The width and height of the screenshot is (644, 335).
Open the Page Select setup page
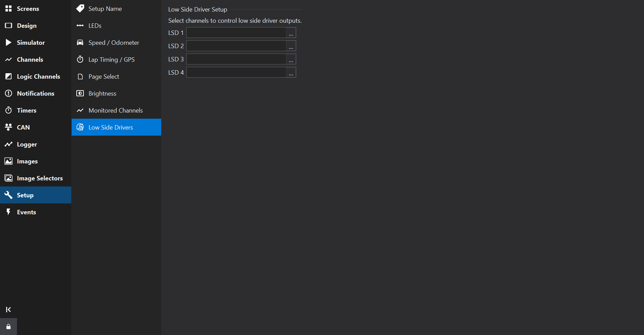(103, 77)
